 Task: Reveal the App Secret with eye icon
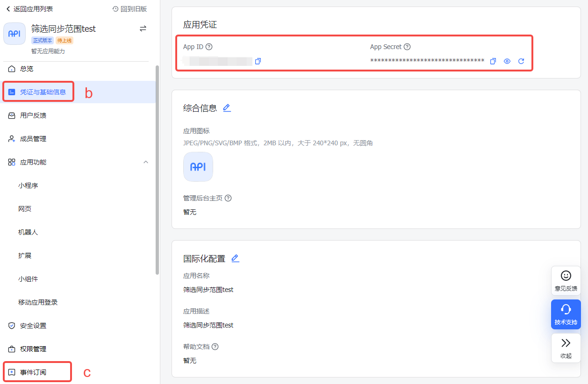coord(507,61)
